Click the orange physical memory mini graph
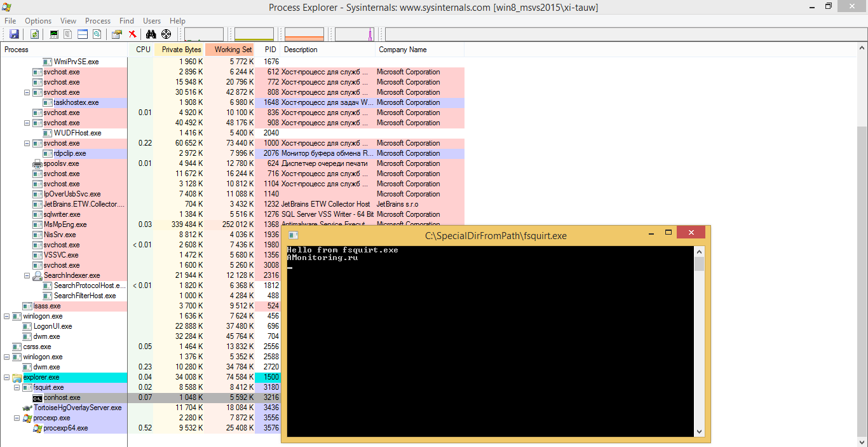 [x=304, y=34]
